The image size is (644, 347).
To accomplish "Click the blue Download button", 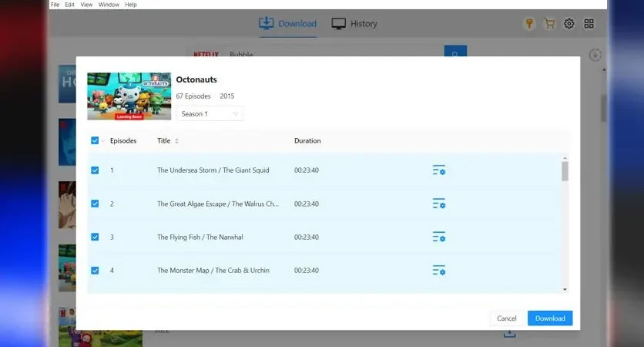I will click(x=550, y=318).
